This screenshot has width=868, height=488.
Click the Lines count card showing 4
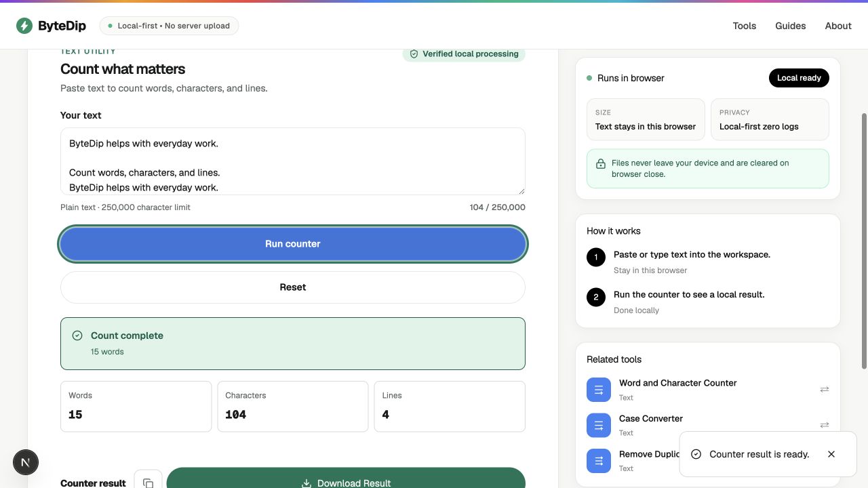tap(450, 407)
